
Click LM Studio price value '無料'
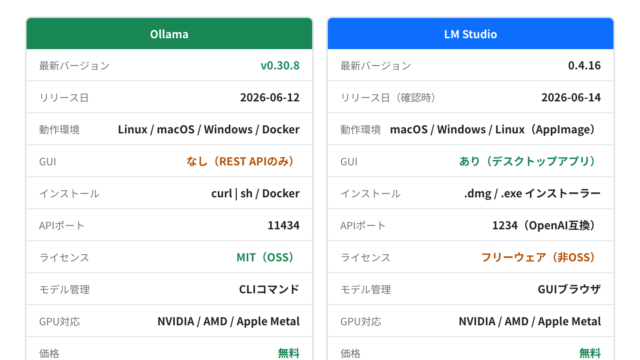click(x=590, y=353)
